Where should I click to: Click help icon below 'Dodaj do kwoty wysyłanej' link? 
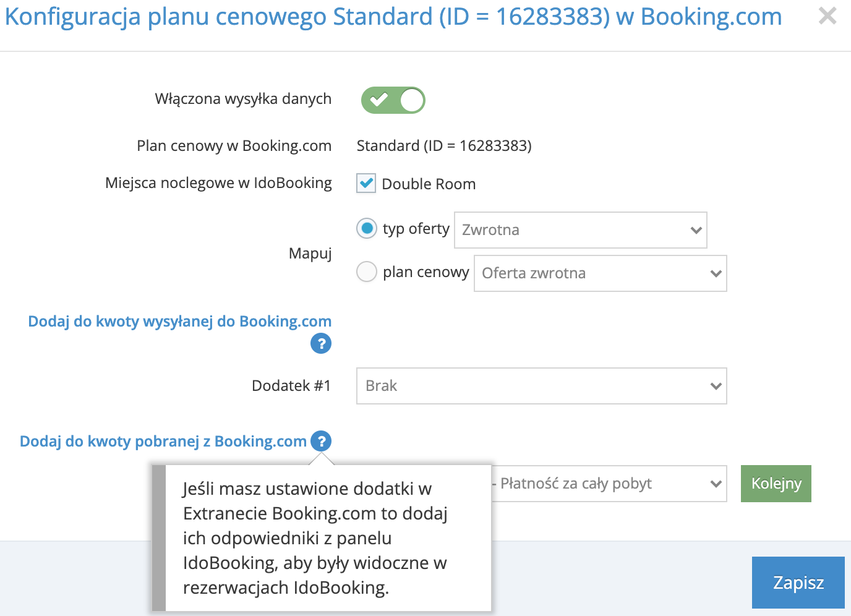click(x=321, y=343)
